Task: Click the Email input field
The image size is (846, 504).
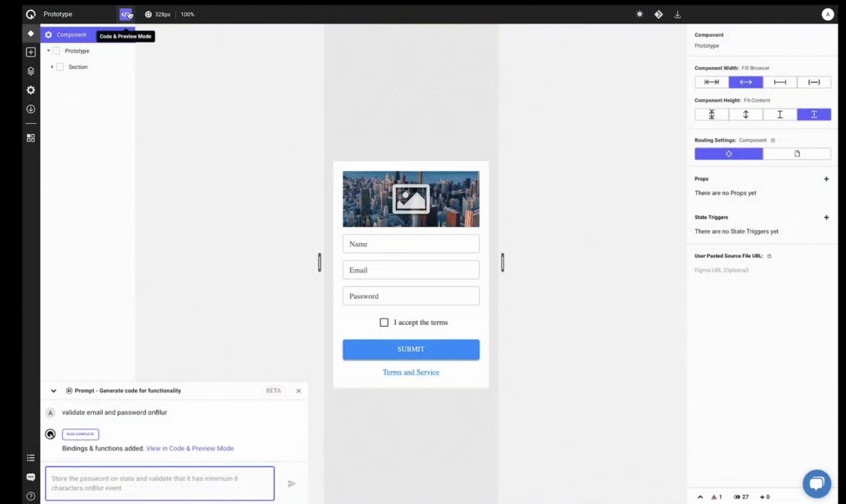Action: point(411,270)
